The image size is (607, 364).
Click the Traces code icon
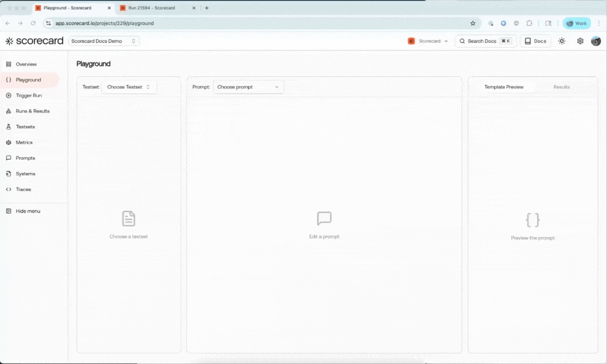9,190
